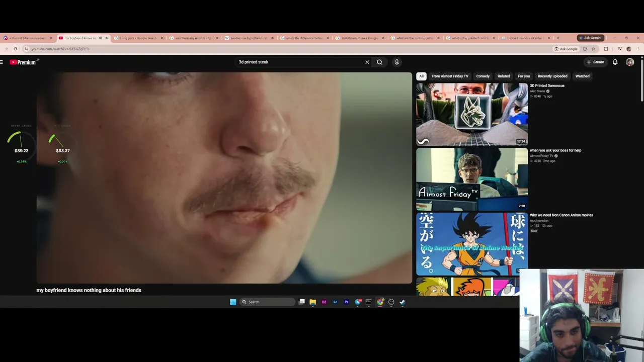Open the browser extensions puzzle icon
The width and height of the screenshot is (644, 362).
pyautogui.click(x=606, y=49)
